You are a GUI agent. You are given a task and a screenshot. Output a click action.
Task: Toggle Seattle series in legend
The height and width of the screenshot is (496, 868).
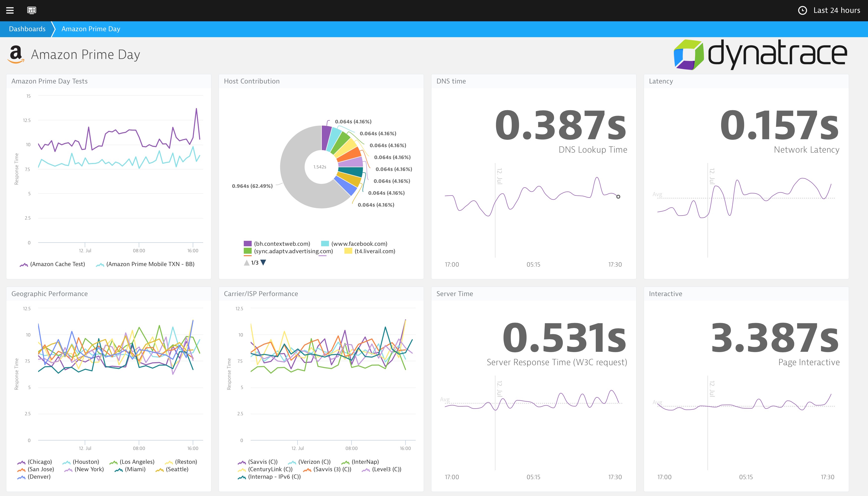tap(172, 469)
